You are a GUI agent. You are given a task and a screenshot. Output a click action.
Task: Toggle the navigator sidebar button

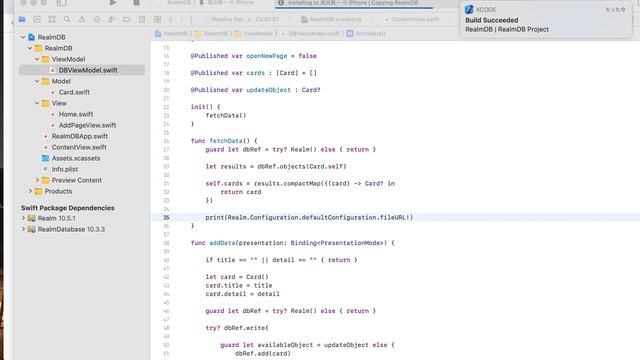coord(61,3)
